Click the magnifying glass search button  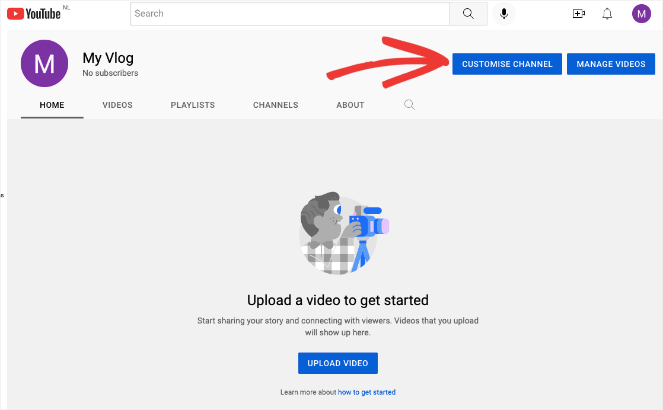467,14
